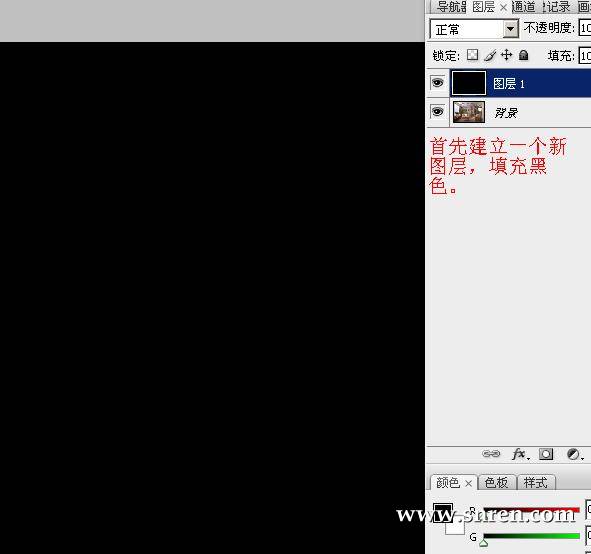
Task: Click the link layers chain icon
Action: (x=491, y=454)
